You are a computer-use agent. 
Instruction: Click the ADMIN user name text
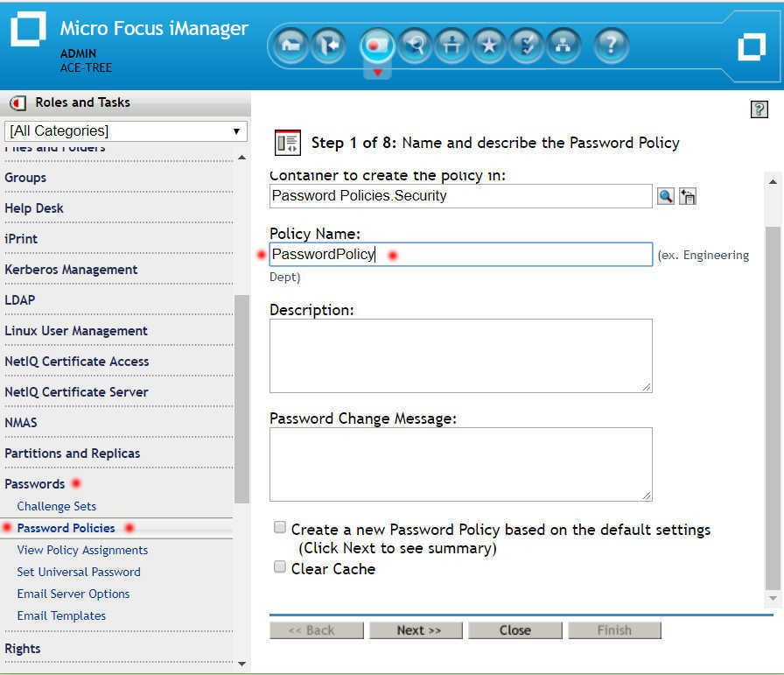78,53
